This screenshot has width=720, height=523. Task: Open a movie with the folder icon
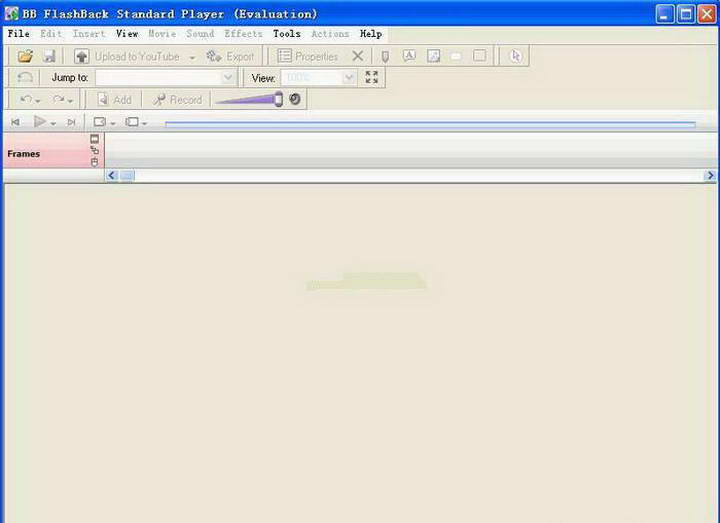25,56
